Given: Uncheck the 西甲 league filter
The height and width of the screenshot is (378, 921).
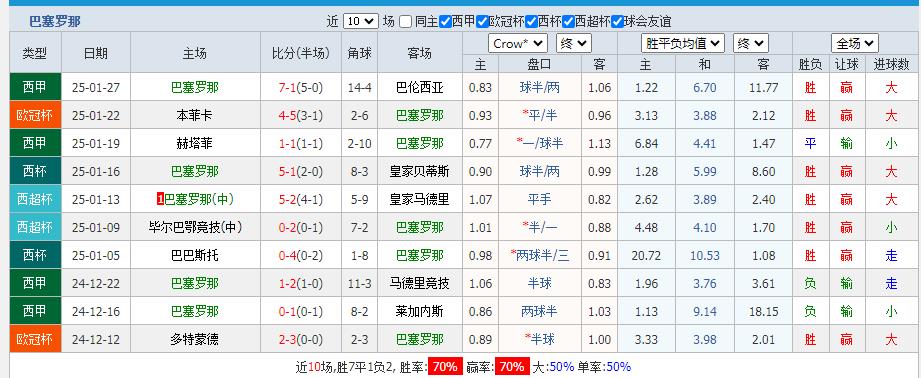Looking at the screenshot, I should coord(445,22).
